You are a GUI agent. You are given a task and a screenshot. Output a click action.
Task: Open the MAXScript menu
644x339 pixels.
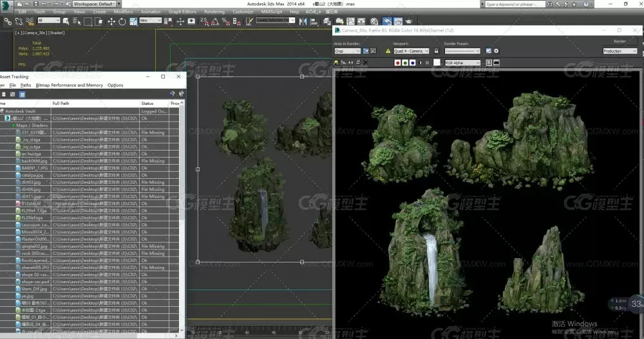[x=271, y=12]
